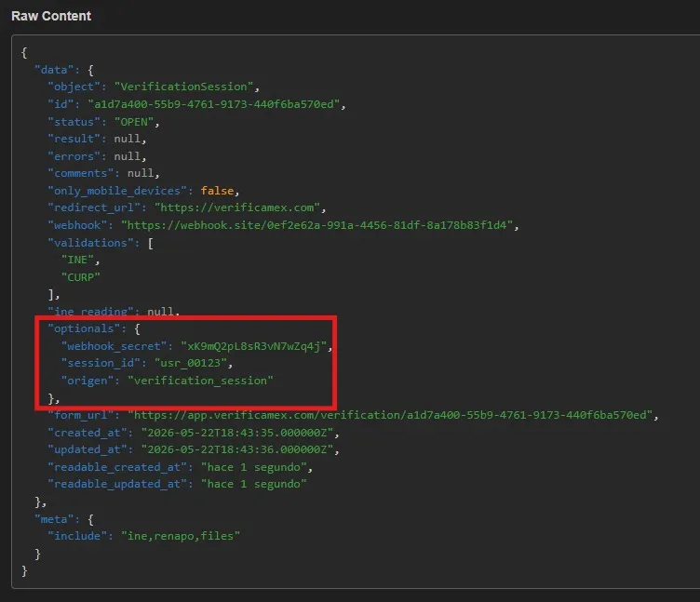The width and height of the screenshot is (700, 602).
Task: Click the created_at timestamp value
Action: 237,433
